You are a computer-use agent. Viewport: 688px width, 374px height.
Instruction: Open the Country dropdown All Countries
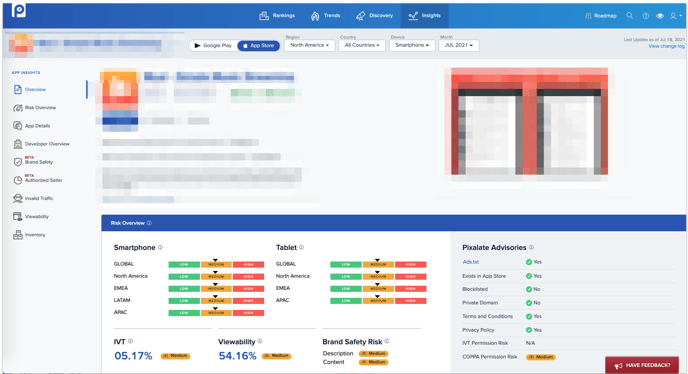[x=362, y=45]
